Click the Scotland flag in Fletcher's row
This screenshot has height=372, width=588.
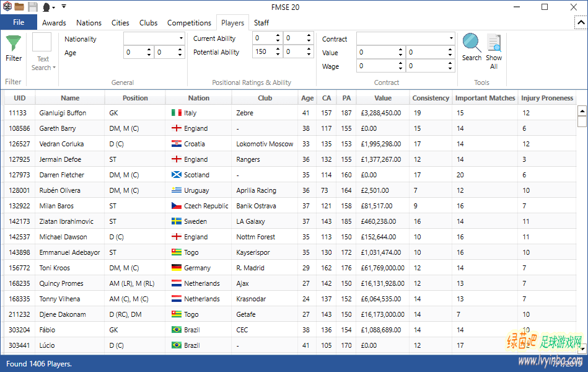point(176,175)
